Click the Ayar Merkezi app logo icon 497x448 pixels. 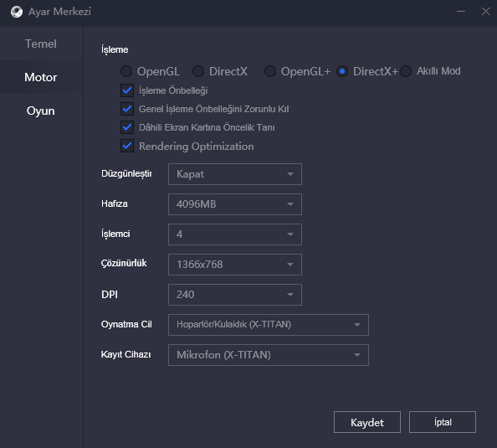coord(17,12)
